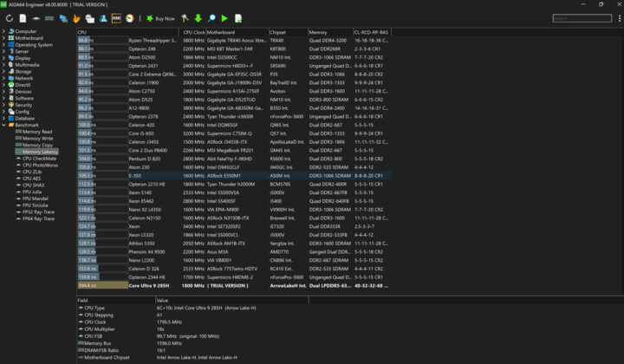Image resolution: width=624 pixels, height=364 pixels.
Task: Click the results page icon after play
Action: [x=238, y=18]
